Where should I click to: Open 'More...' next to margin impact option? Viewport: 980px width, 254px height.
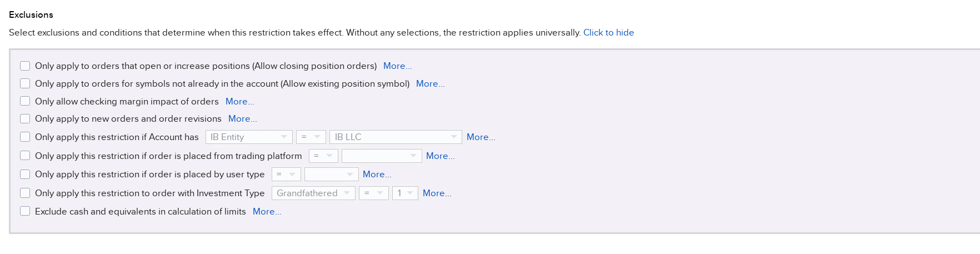click(239, 101)
